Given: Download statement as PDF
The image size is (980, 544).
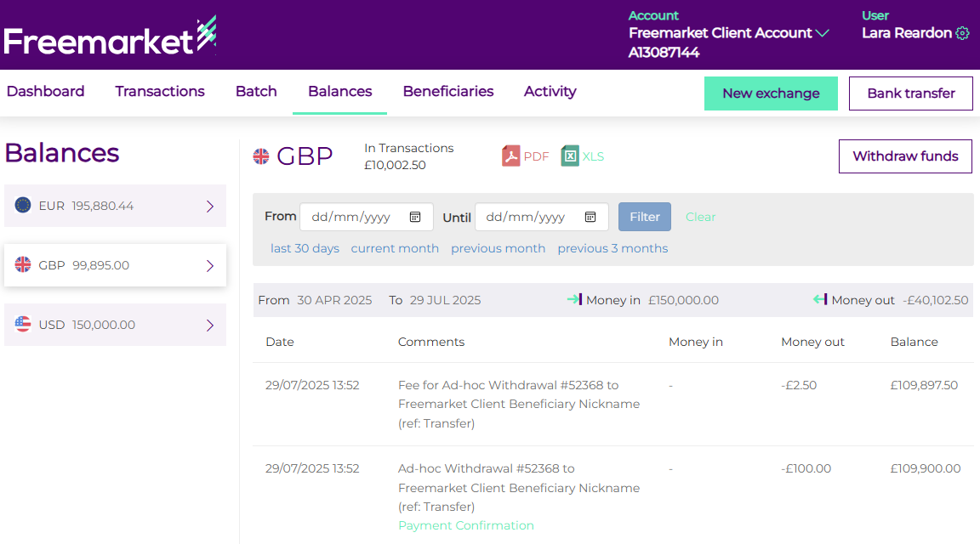Looking at the screenshot, I should click(525, 156).
